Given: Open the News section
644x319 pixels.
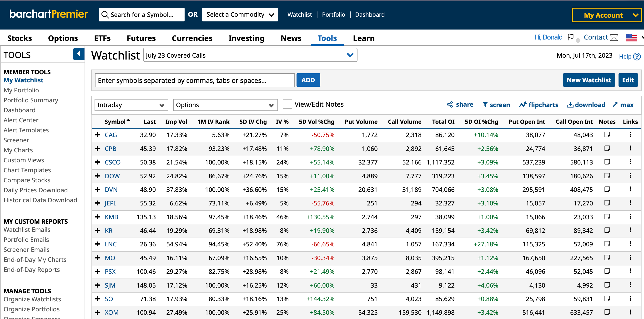Looking at the screenshot, I should click(x=291, y=38).
